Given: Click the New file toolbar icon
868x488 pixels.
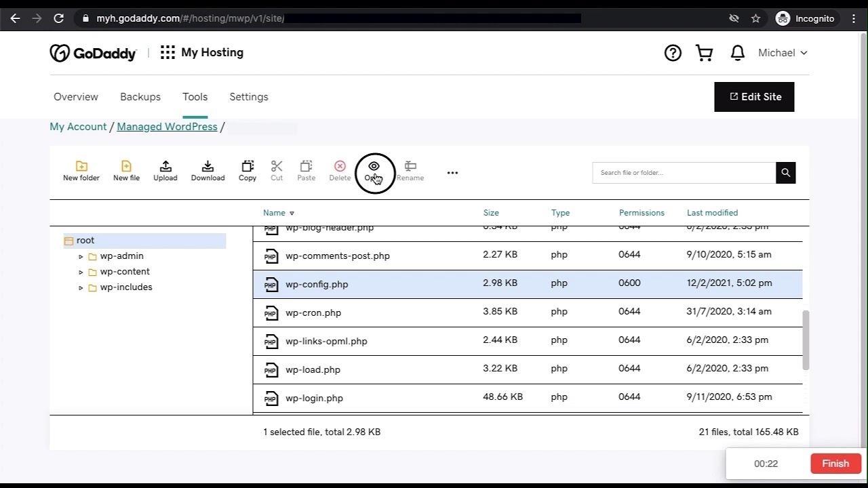Looking at the screenshot, I should [126, 166].
